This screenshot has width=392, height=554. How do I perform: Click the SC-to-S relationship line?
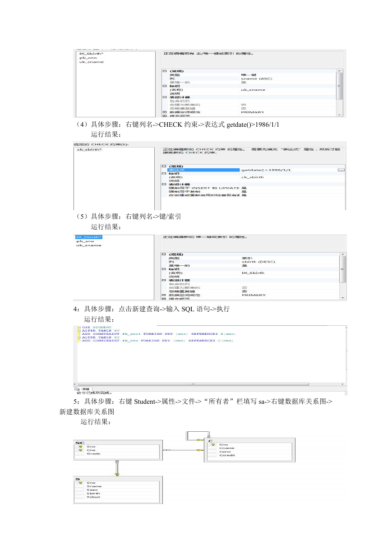[117, 468]
